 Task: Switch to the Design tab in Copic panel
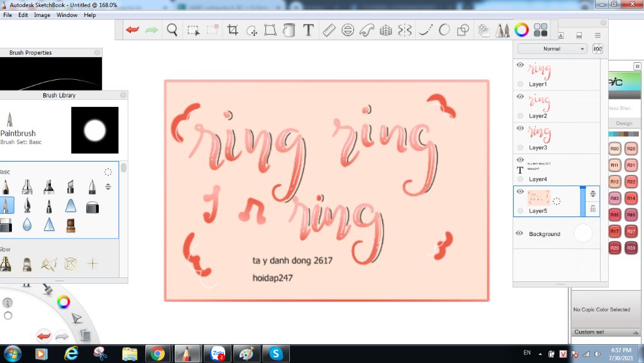click(x=624, y=123)
